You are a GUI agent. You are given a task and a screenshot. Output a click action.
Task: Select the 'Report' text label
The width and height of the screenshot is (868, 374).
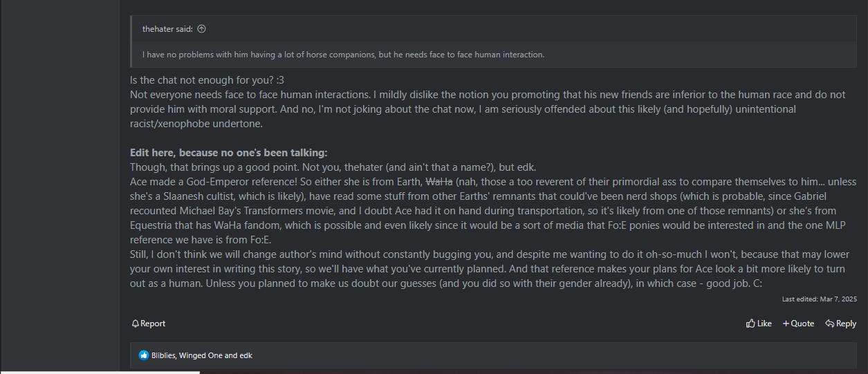[x=153, y=324]
